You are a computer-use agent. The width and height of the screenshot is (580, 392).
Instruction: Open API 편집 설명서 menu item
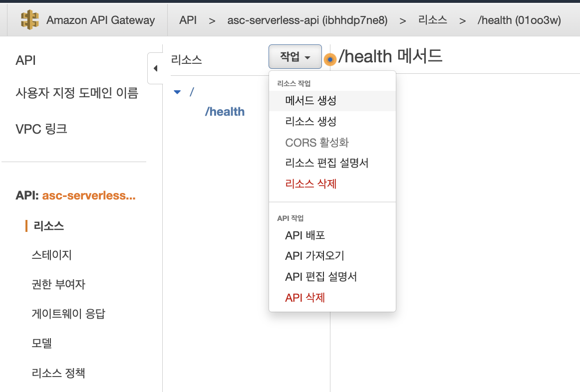coord(332,277)
